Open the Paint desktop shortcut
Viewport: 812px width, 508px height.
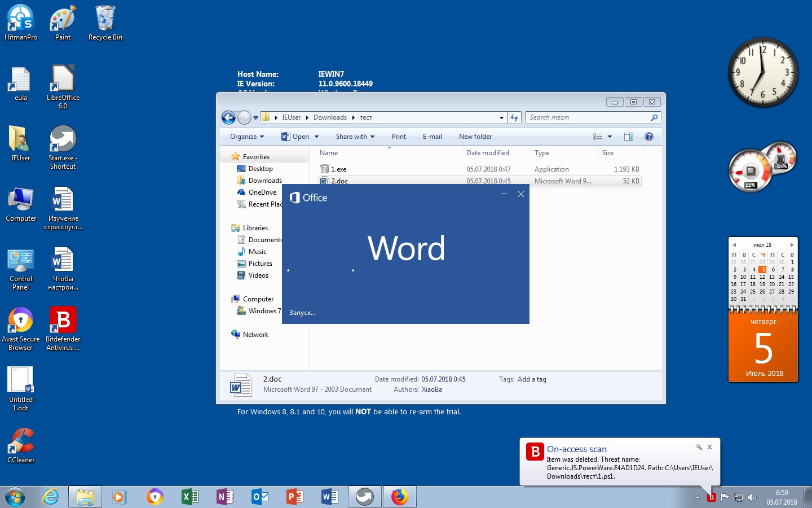tap(63, 23)
